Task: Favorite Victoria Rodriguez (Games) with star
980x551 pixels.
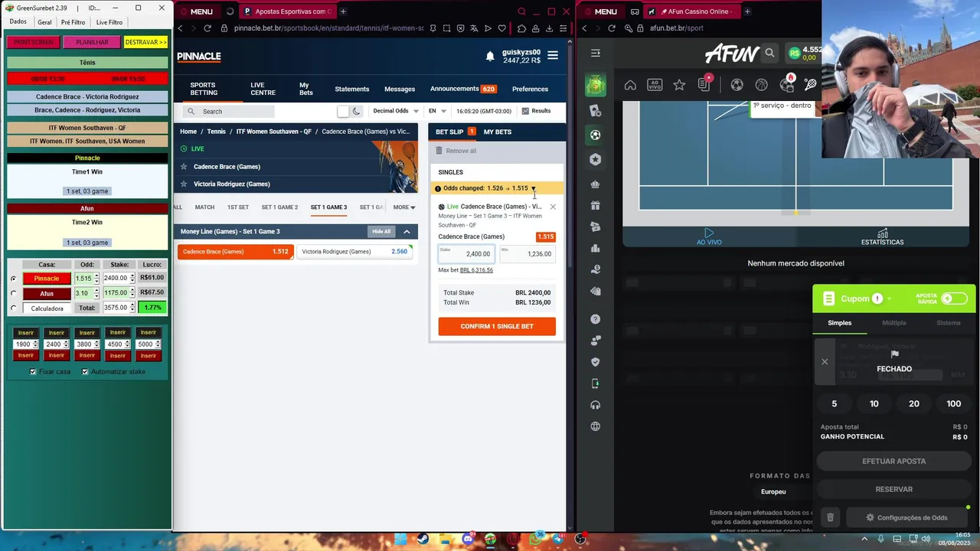Action: pos(184,184)
